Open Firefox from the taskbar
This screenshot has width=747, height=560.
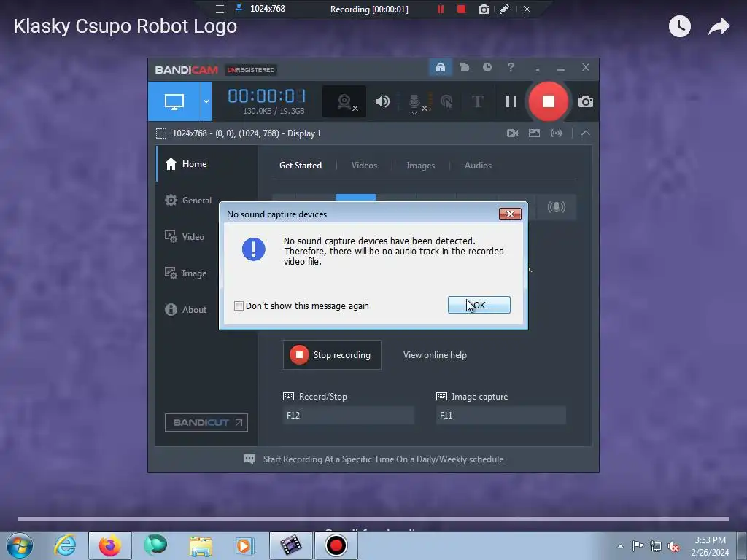[x=110, y=545]
